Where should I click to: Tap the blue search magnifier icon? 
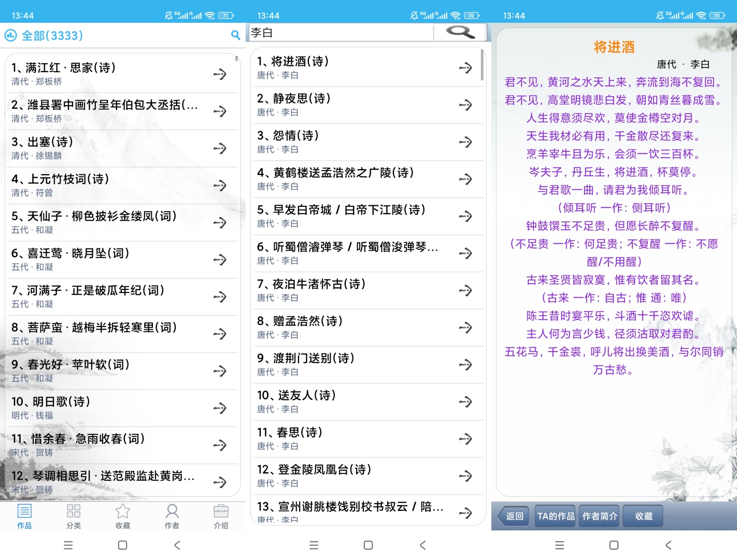235,35
